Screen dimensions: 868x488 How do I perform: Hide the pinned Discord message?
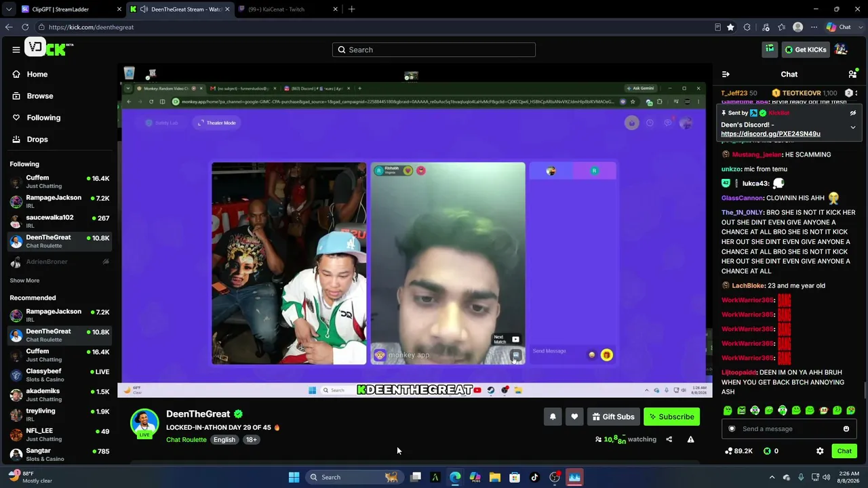(x=853, y=113)
